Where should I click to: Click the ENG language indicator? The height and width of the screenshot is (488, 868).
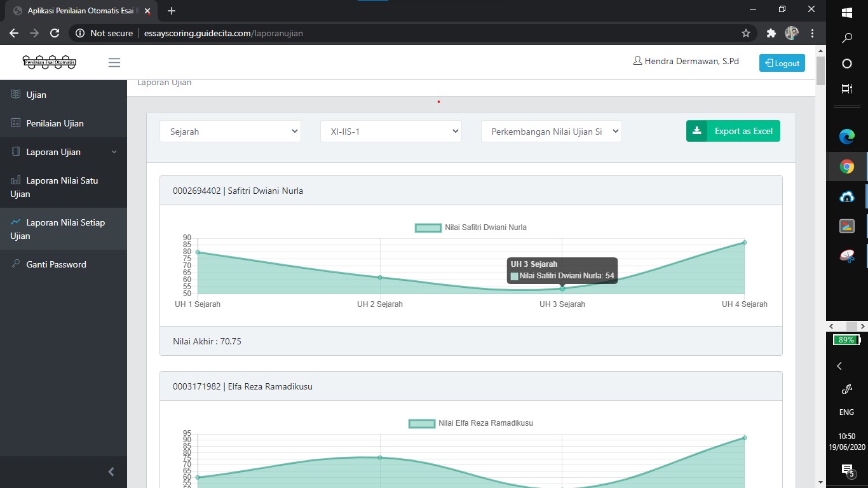click(x=846, y=412)
